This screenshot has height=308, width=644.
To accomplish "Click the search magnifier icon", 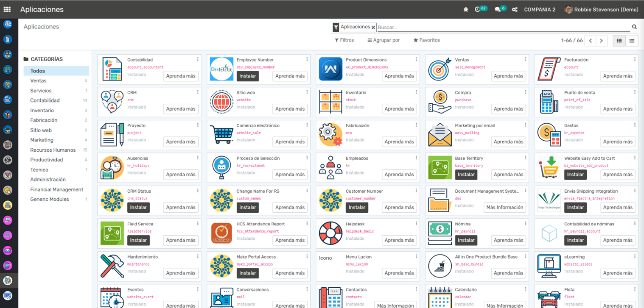I will tap(634, 27).
